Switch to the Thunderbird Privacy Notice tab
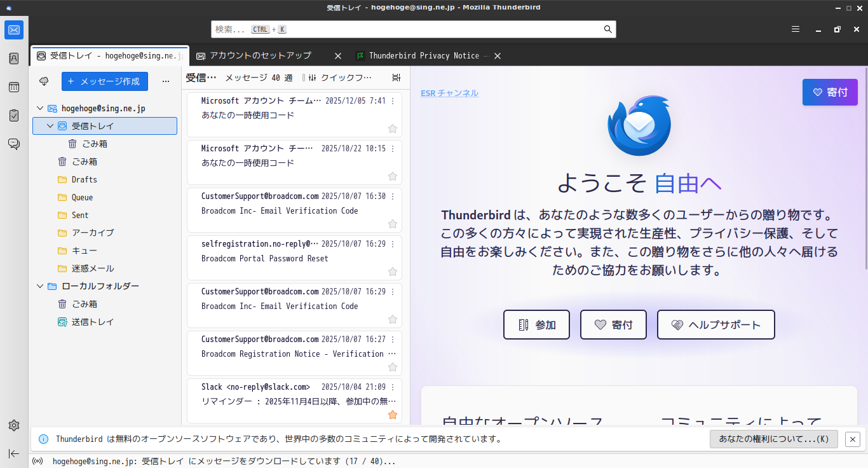Screen dimensions: 868x468 [x=428, y=56]
